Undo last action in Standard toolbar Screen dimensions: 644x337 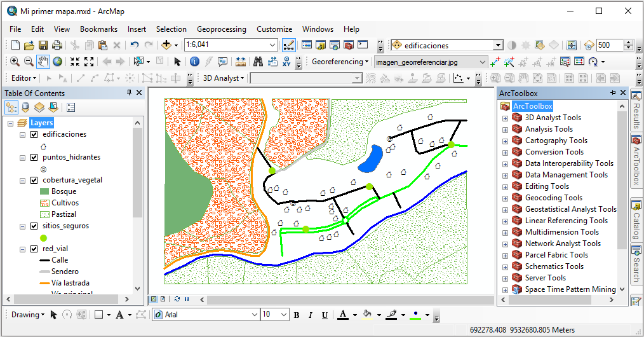click(134, 45)
